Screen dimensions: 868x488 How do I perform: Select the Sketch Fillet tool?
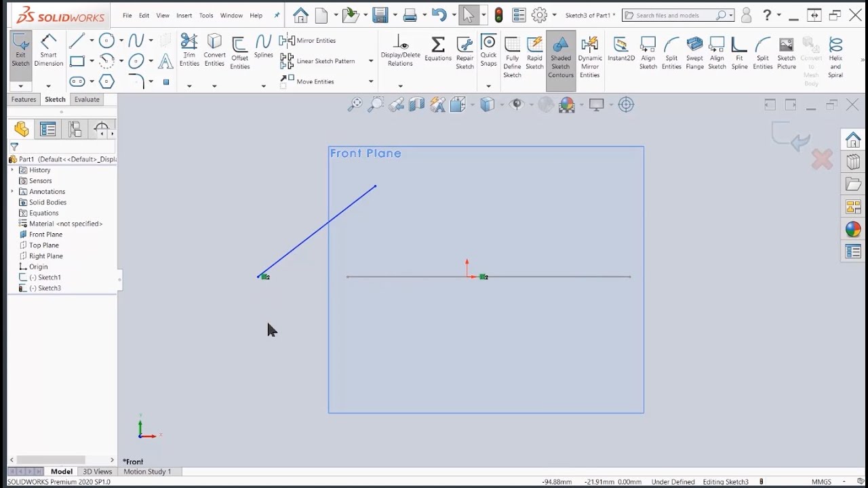click(x=136, y=82)
